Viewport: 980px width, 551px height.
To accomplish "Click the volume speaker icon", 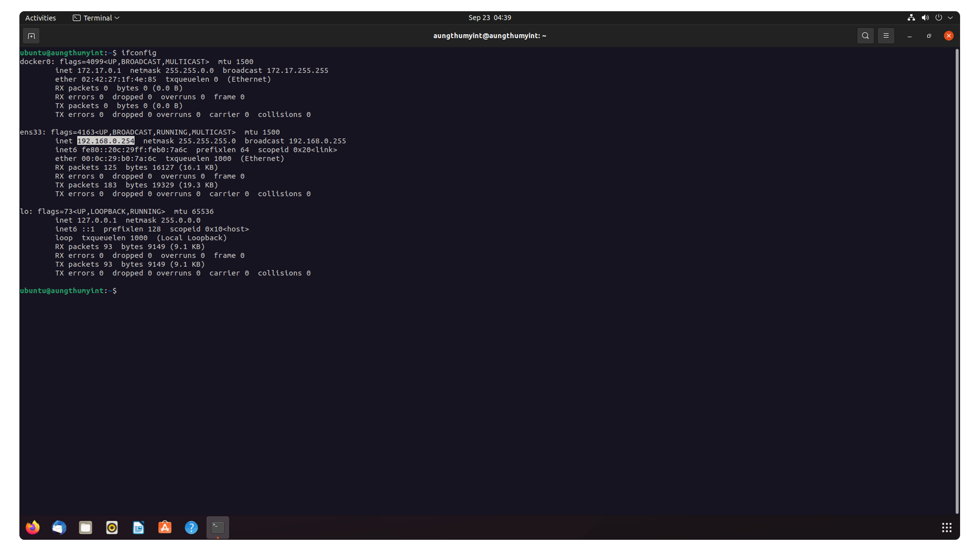I will tap(925, 18).
